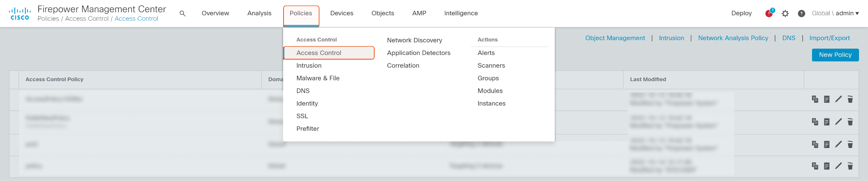Viewport: 868px width, 181px height.
Task: Open the Object Management link
Action: pyautogui.click(x=615, y=38)
